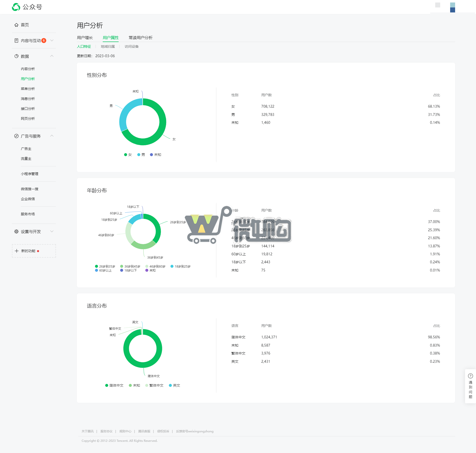The height and width of the screenshot is (453, 476).
Task: Toggle the 26岁到35岁 legend in age chart
Action: 105,266
